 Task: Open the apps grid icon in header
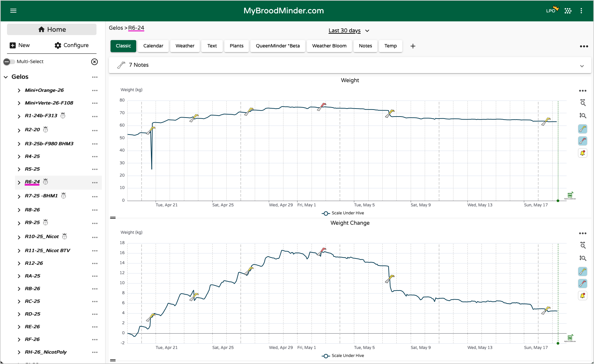pyautogui.click(x=568, y=11)
